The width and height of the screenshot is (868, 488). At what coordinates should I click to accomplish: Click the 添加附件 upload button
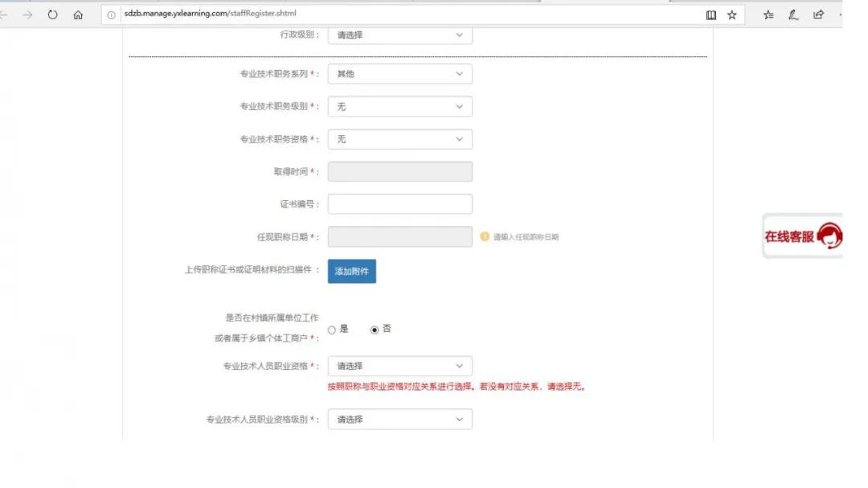point(351,271)
